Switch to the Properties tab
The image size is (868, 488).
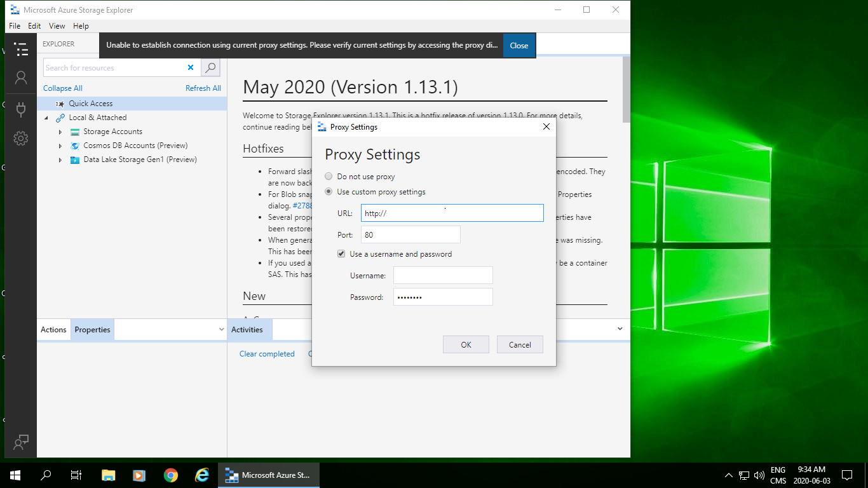pyautogui.click(x=92, y=330)
